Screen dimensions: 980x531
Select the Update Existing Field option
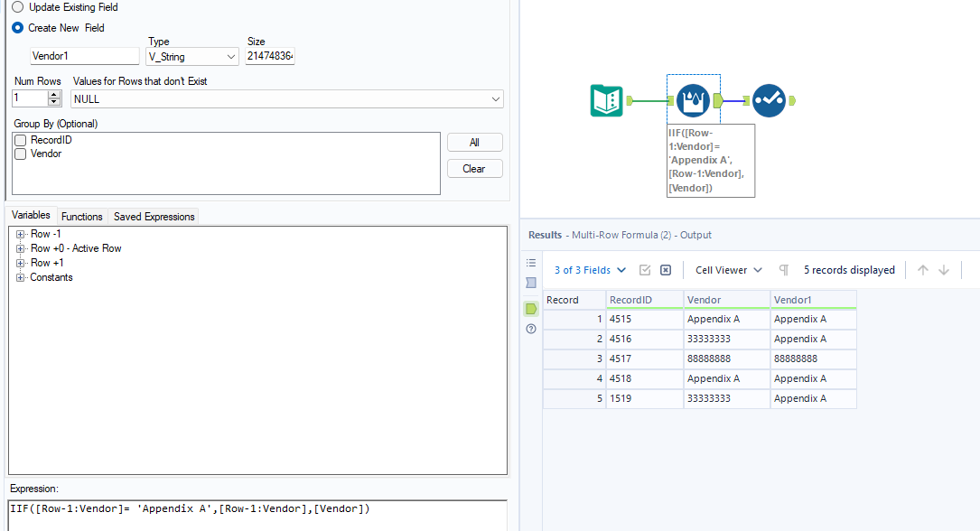point(65,7)
